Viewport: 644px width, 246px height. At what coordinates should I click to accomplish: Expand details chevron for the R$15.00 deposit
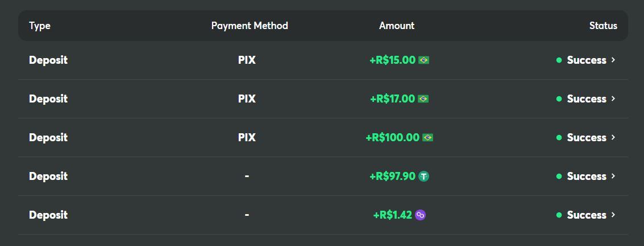click(x=613, y=60)
